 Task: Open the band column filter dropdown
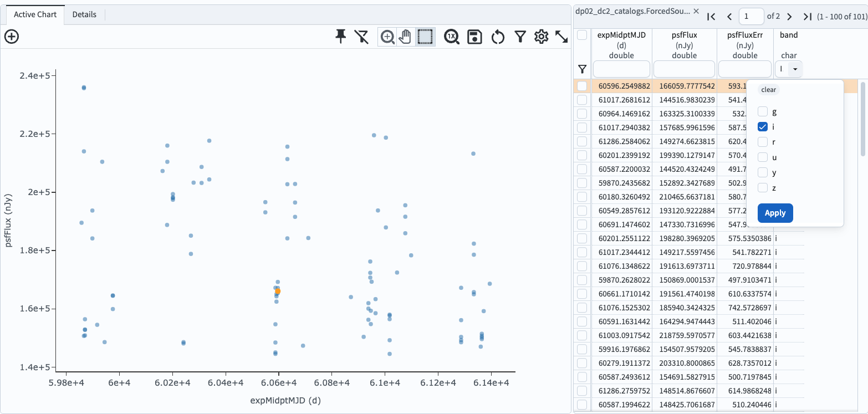(x=796, y=69)
